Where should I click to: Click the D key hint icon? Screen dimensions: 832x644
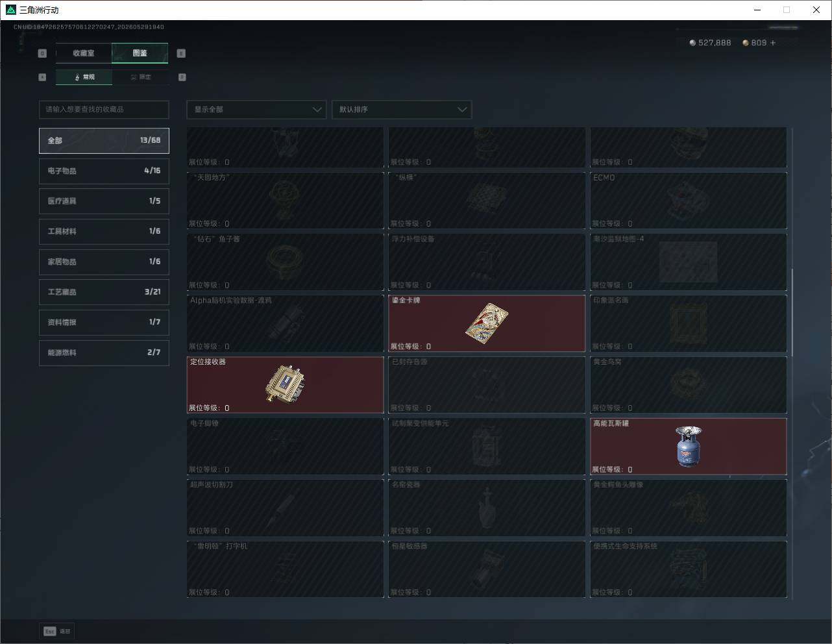tap(182, 77)
